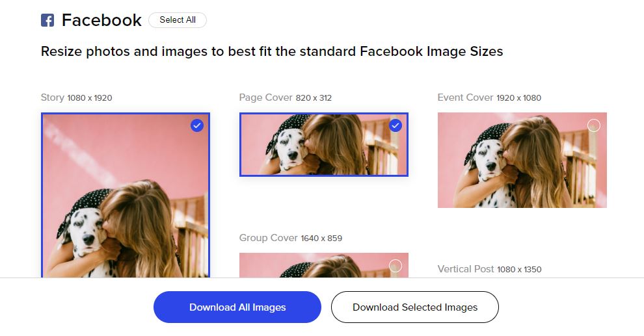Click Download Selected Images
Image resolution: width=644 pixels, height=336 pixels.
(x=415, y=307)
